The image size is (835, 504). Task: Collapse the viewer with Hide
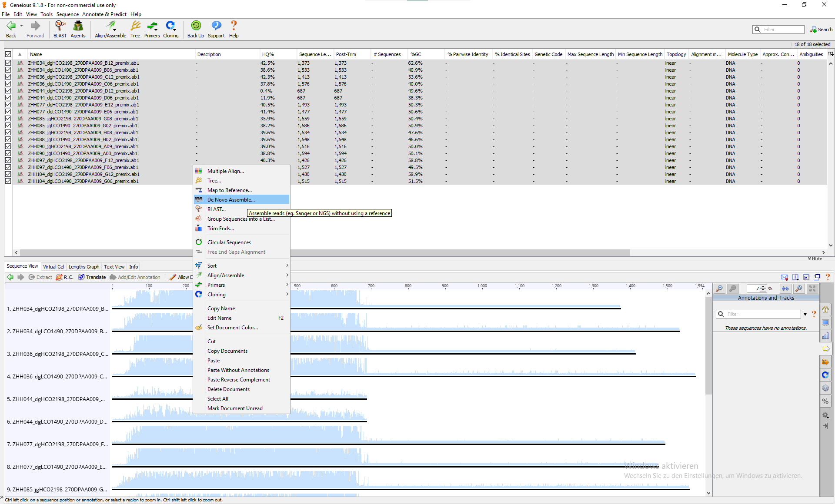[815, 259]
